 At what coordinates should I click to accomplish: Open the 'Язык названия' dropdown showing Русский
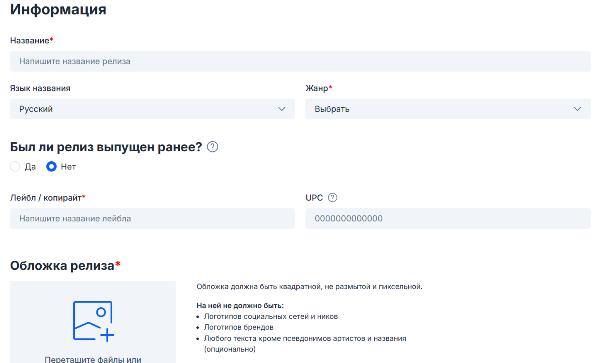[152, 109]
